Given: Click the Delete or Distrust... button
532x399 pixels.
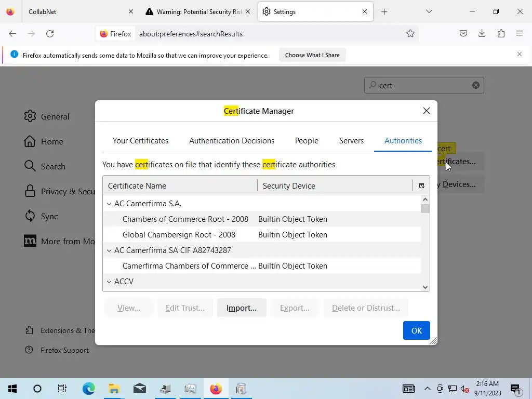Looking at the screenshot, I should pyautogui.click(x=366, y=308).
